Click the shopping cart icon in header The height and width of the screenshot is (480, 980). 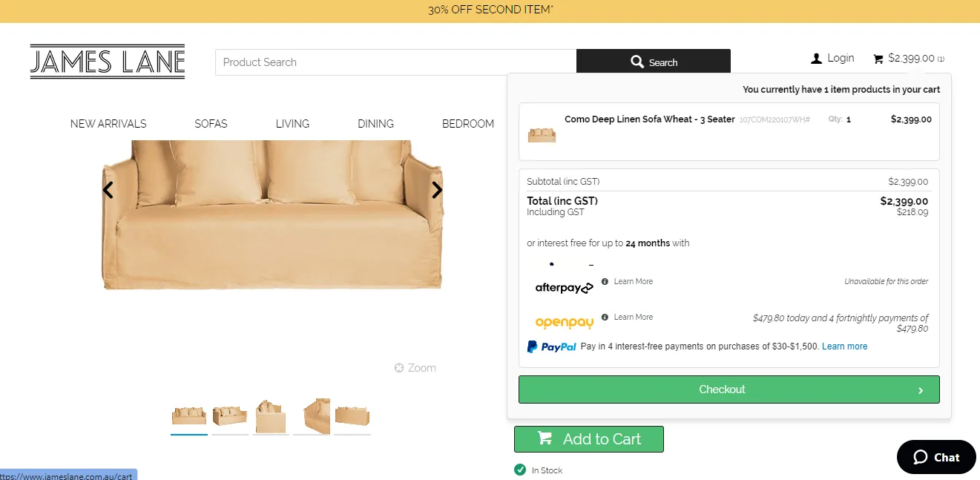point(878,59)
